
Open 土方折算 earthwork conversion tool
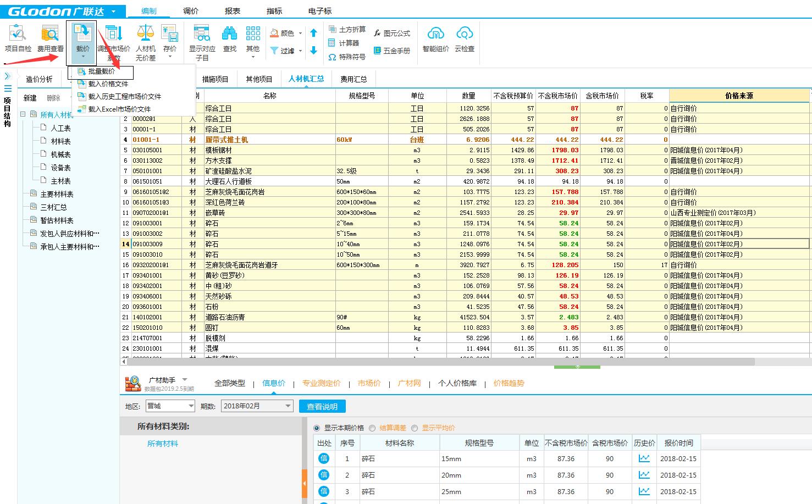[x=347, y=29]
